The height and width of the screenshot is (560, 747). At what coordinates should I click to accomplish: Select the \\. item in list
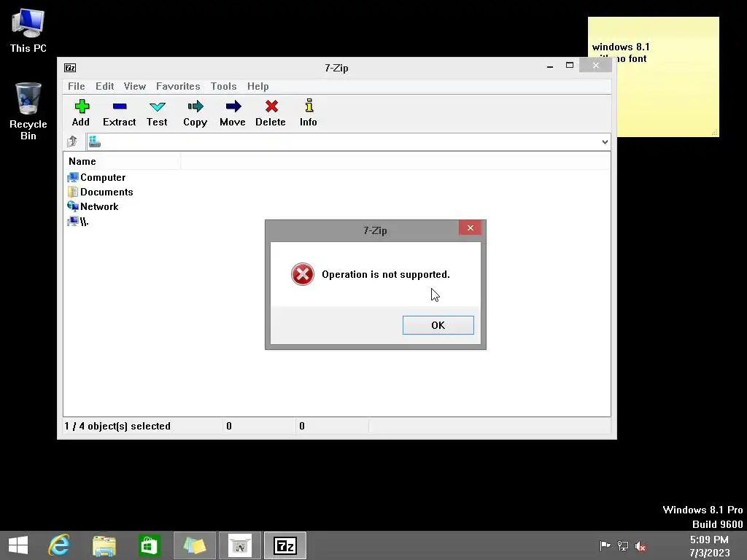pos(78,222)
